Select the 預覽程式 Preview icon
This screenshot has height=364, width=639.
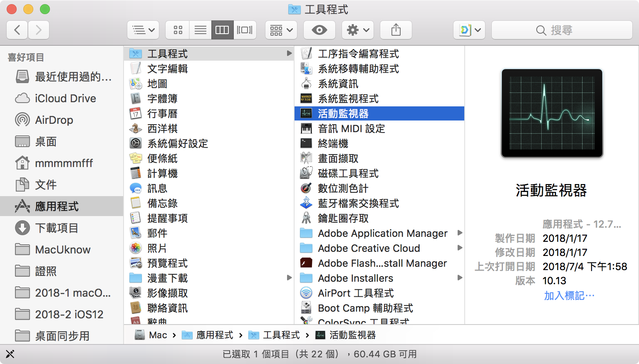point(136,263)
